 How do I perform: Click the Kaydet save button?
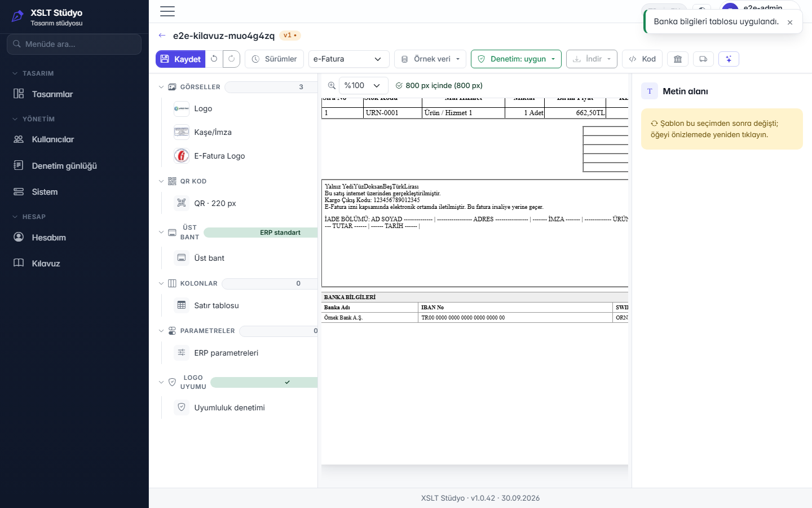[x=180, y=59]
